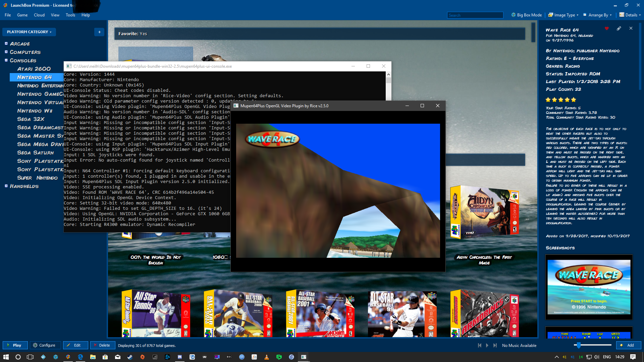Click the Play button
The width and height of the screenshot is (644, 362).
coord(14,345)
